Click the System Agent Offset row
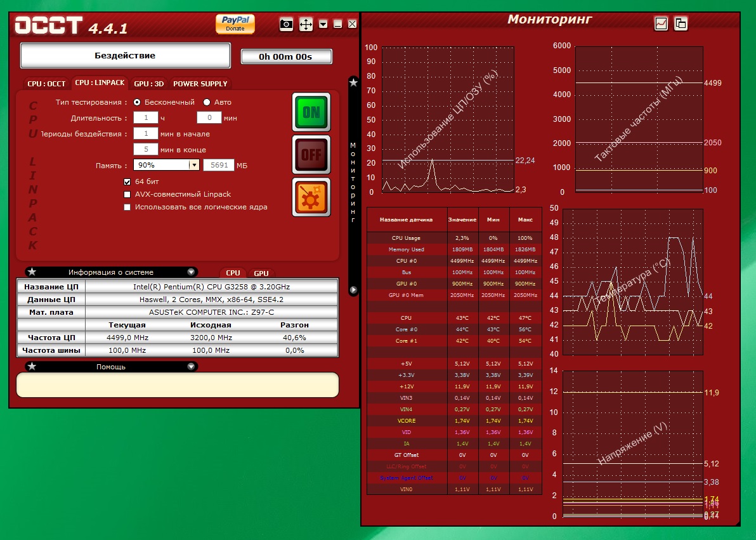Viewport: 756px width, 540px height. [x=454, y=478]
